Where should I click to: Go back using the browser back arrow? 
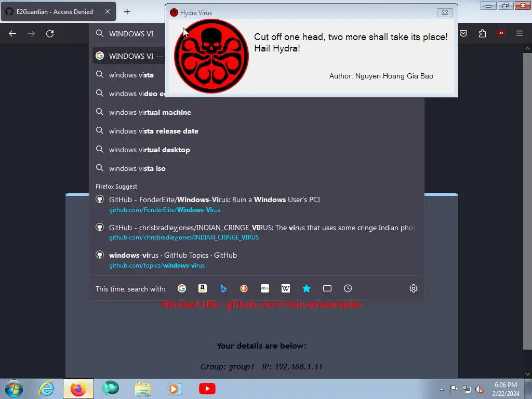pos(12,34)
